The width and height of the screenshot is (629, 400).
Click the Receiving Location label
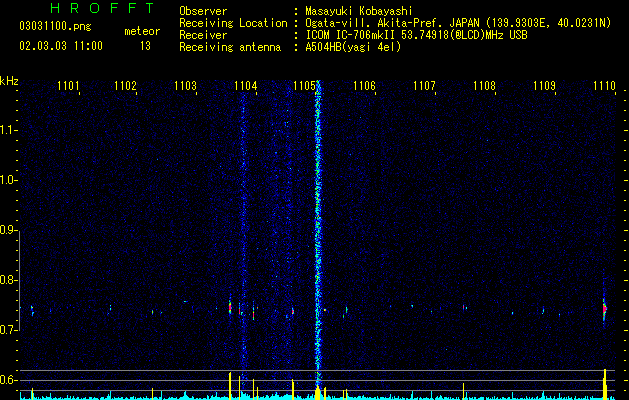click(x=233, y=23)
